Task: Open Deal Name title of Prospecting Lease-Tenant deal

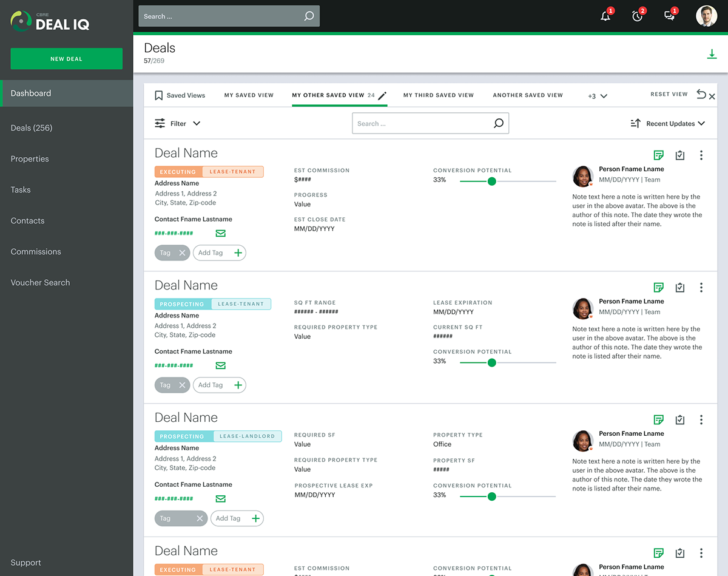Action: 186,285
